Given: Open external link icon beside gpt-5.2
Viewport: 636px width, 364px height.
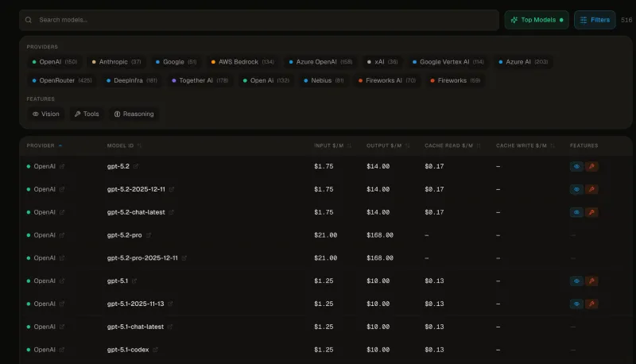Looking at the screenshot, I should (x=136, y=166).
